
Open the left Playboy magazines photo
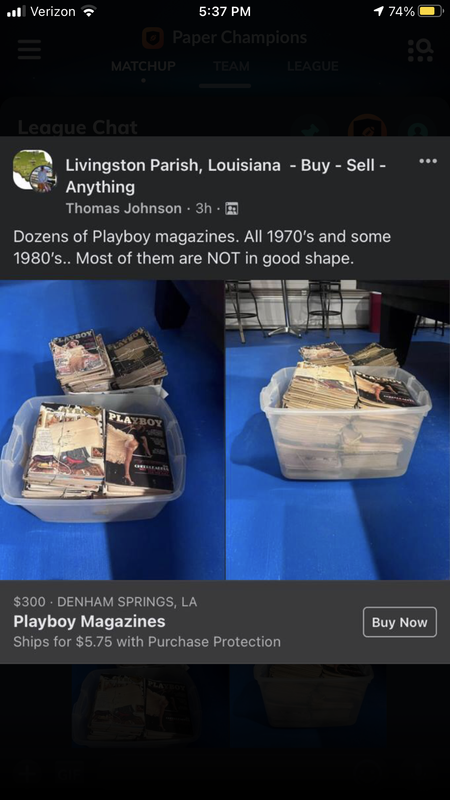[x=112, y=430]
